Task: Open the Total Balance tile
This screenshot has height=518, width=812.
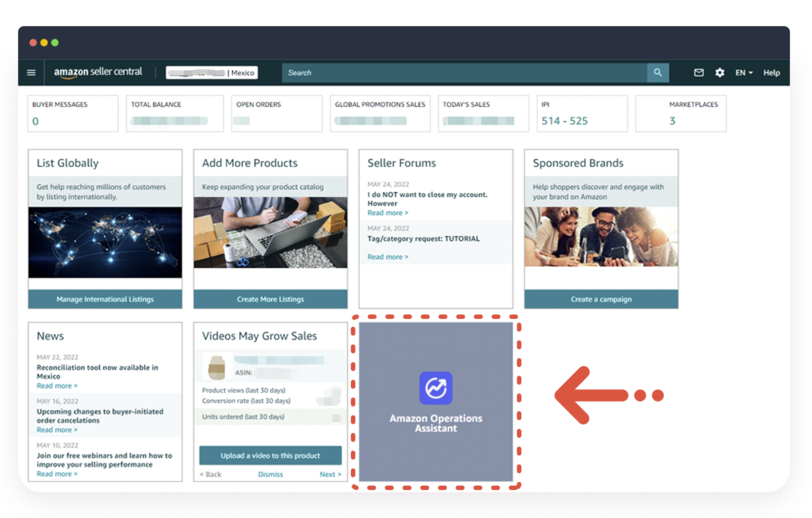Action: point(175,113)
